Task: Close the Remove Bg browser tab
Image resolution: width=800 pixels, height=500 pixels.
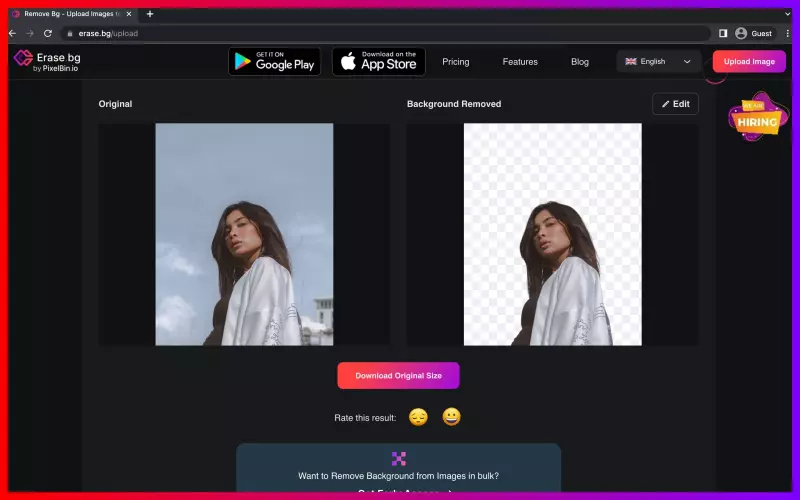Action: pyautogui.click(x=129, y=14)
